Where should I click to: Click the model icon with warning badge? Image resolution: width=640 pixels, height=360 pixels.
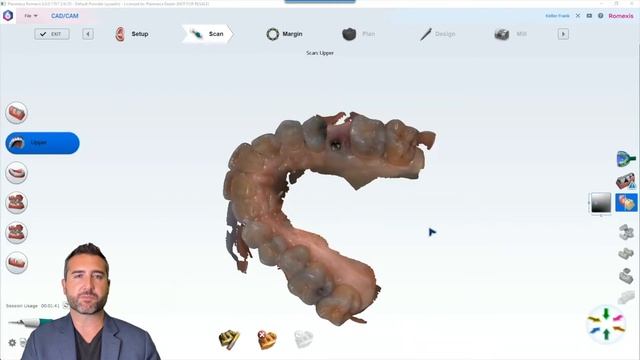click(626, 181)
